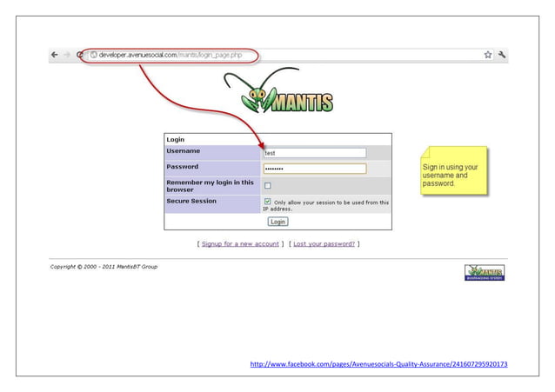Click the Login heading of the form
Image resolution: width=555 pixels, height=392 pixels.
176,139
